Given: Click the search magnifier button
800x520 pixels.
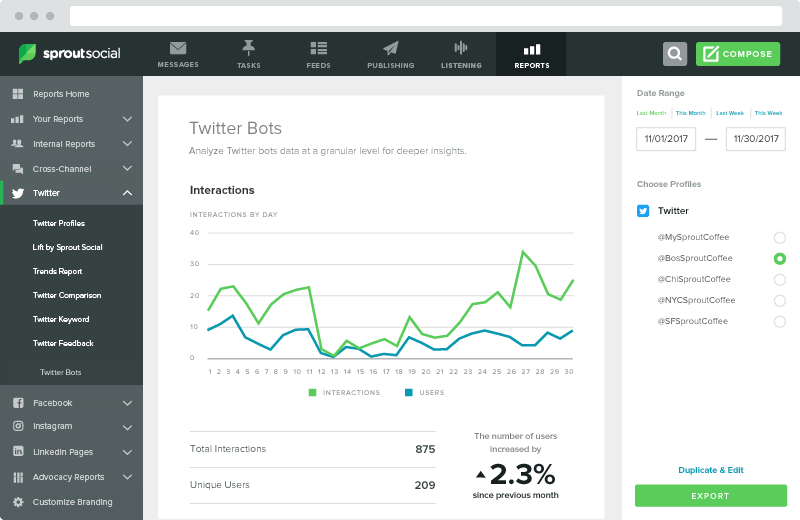Looking at the screenshot, I should point(675,54).
